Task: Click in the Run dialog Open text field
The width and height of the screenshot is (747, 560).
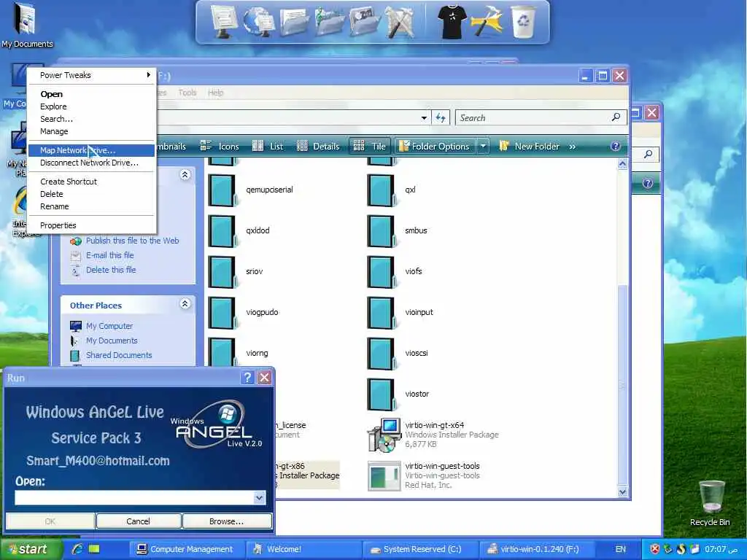Action: coord(134,498)
